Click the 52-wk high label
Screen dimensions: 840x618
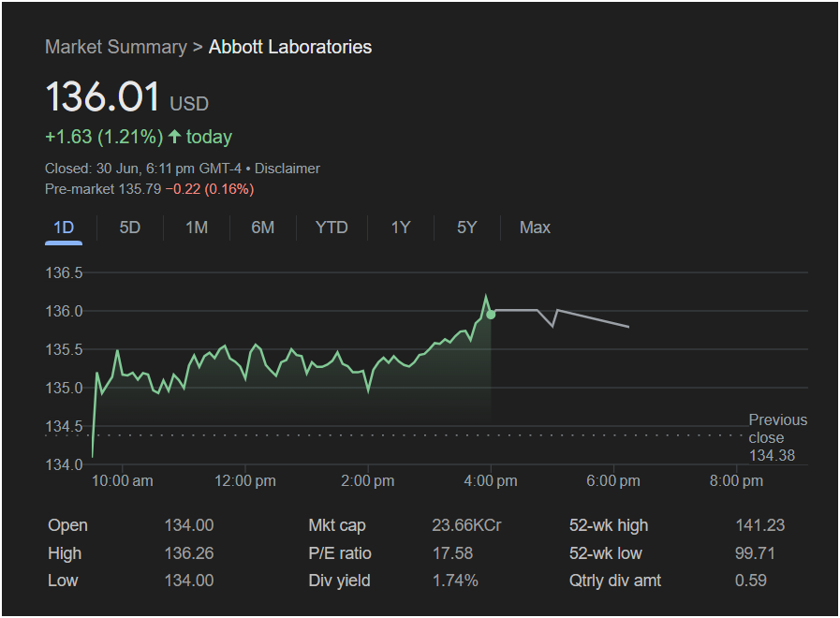(609, 526)
